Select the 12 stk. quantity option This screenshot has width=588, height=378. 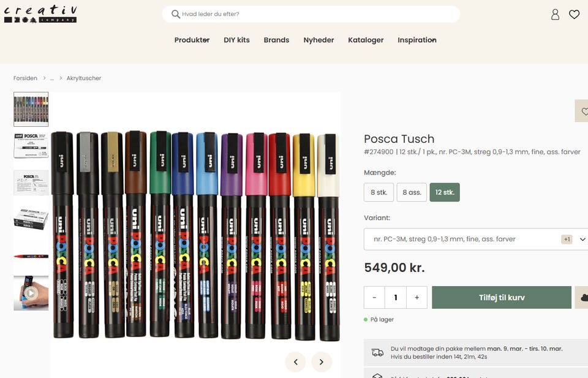click(x=445, y=192)
